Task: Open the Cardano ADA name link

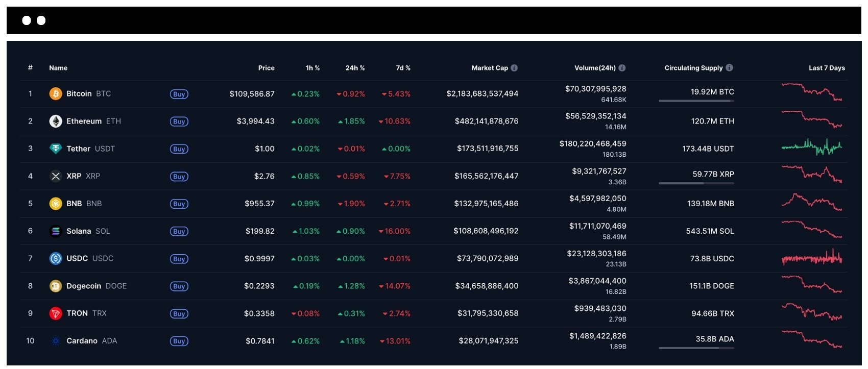Action: tap(92, 341)
